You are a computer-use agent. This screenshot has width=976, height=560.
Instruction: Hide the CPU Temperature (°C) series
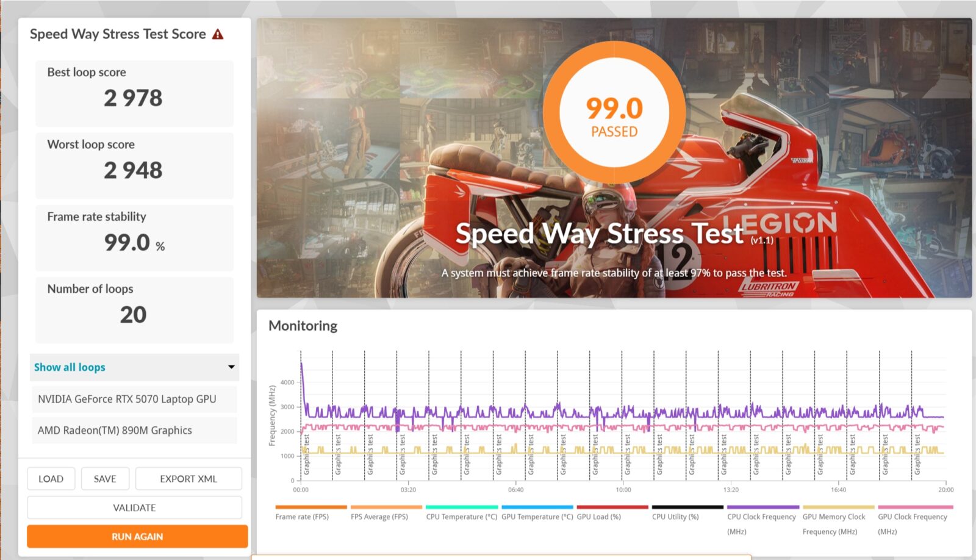point(461,517)
